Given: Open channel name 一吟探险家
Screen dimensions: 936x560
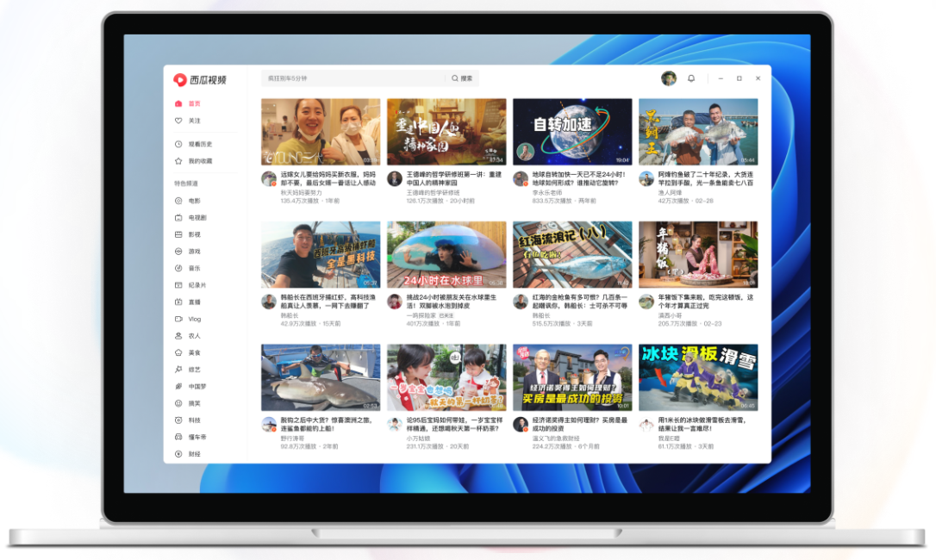Looking at the screenshot, I should coord(421,315).
